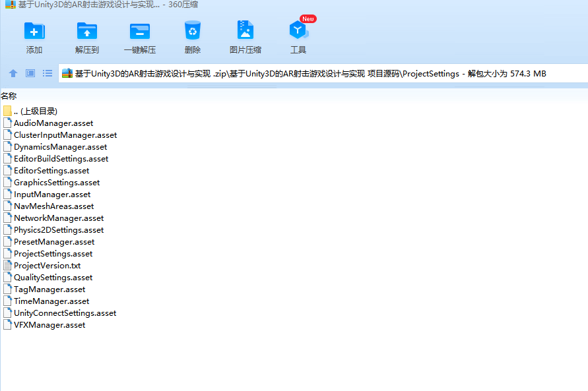
Task: Click the file icon beside NetworkManager.asset
Action: click(7, 218)
